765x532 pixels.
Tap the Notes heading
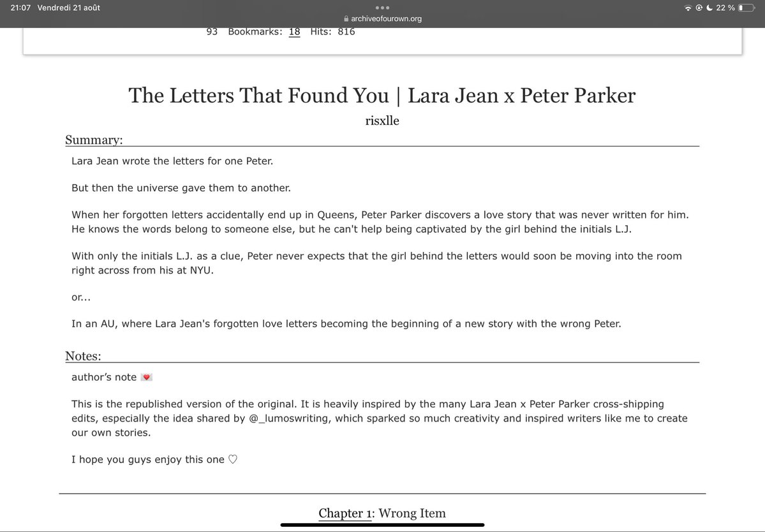(x=83, y=356)
